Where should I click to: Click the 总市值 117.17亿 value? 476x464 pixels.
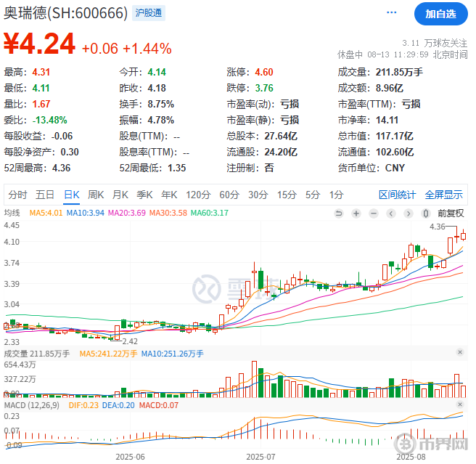click(394, 136)
